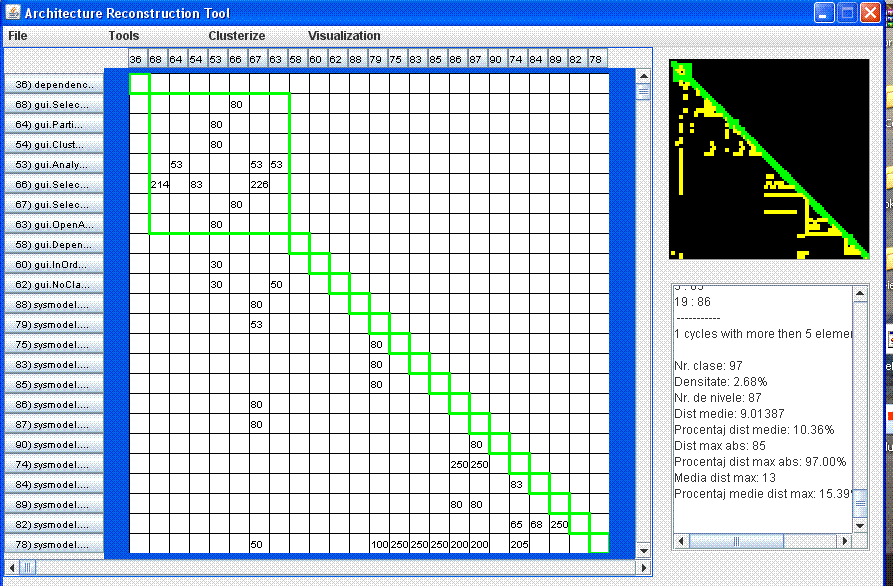Click the '78) sysmodel...' row button
The image size is (893, 586).
click(x=53, y=545)
